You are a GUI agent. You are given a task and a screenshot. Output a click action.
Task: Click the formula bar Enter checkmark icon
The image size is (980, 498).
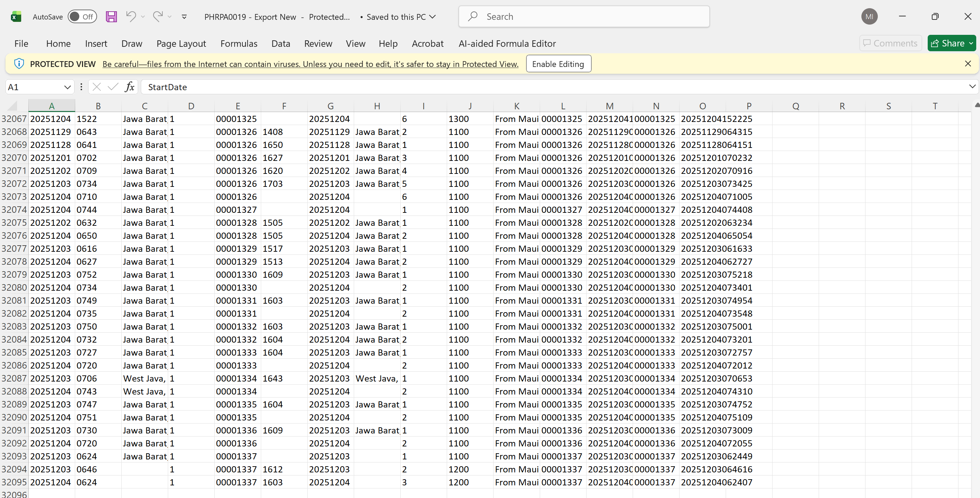click(112, 87)
